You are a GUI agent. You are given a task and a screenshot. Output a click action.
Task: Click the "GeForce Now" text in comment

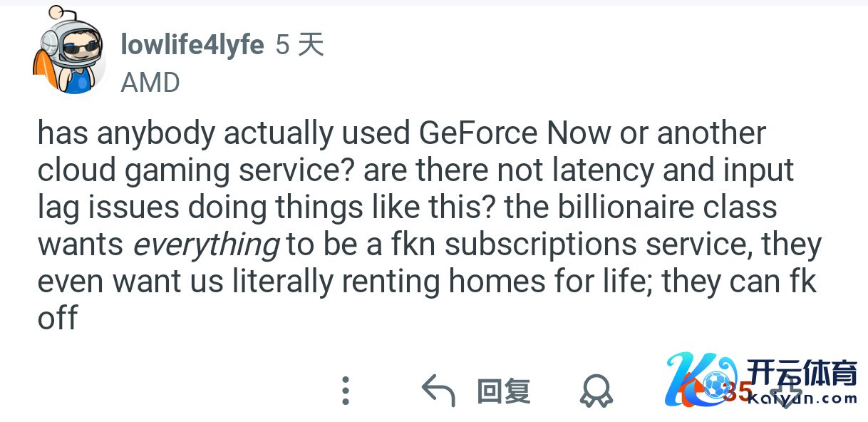click(x=515, y=133)
